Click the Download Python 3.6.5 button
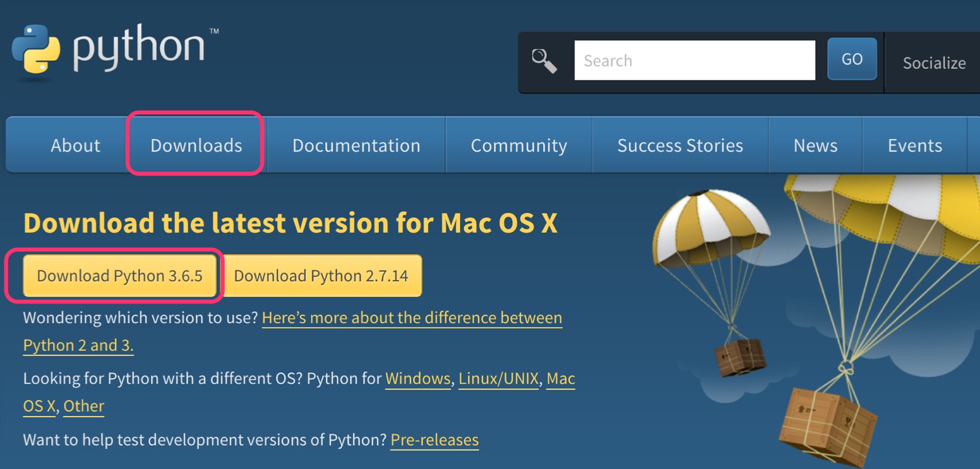The image size is (980, 469). (119, 276)
